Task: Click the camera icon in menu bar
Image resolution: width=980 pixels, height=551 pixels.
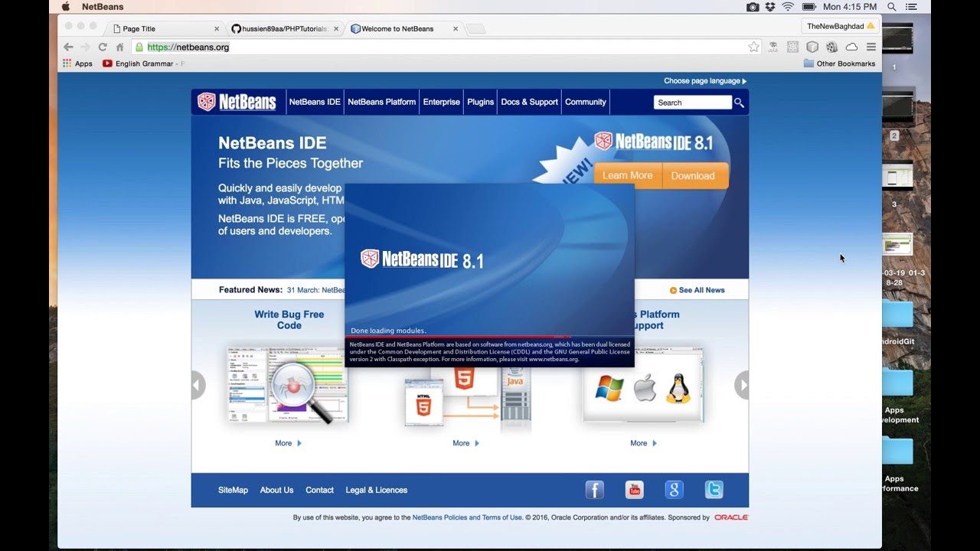Action: coord(753,7)
